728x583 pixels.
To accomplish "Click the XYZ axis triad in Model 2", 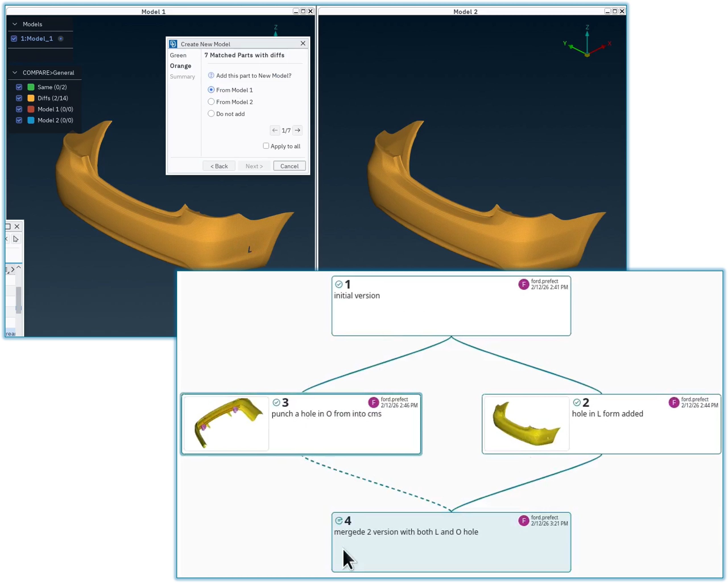I will pyautogui.click(x=587, y=47).
